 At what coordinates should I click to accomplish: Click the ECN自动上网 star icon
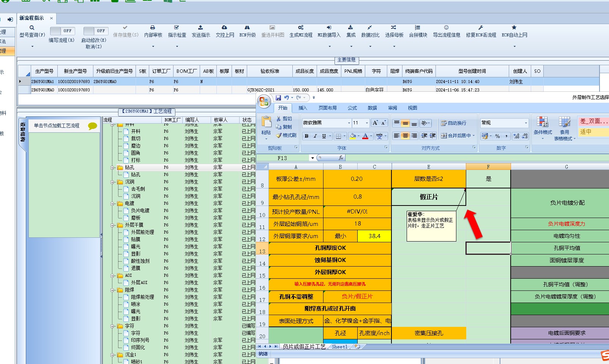point(514,28)
